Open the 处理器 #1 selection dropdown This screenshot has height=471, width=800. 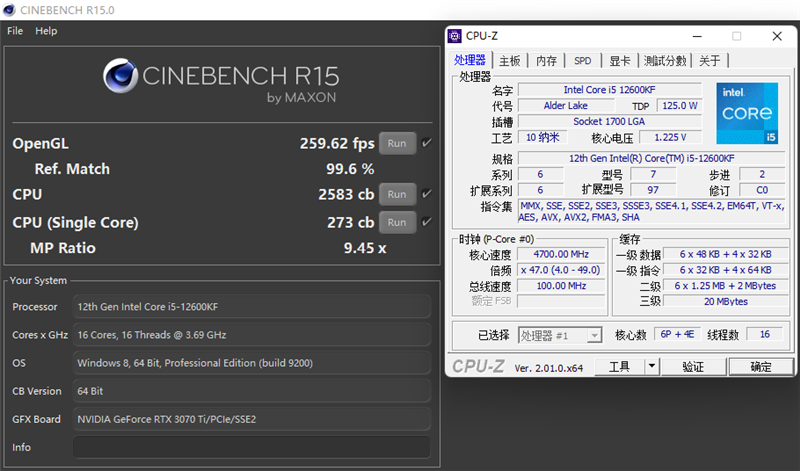[x=560, y=335]
